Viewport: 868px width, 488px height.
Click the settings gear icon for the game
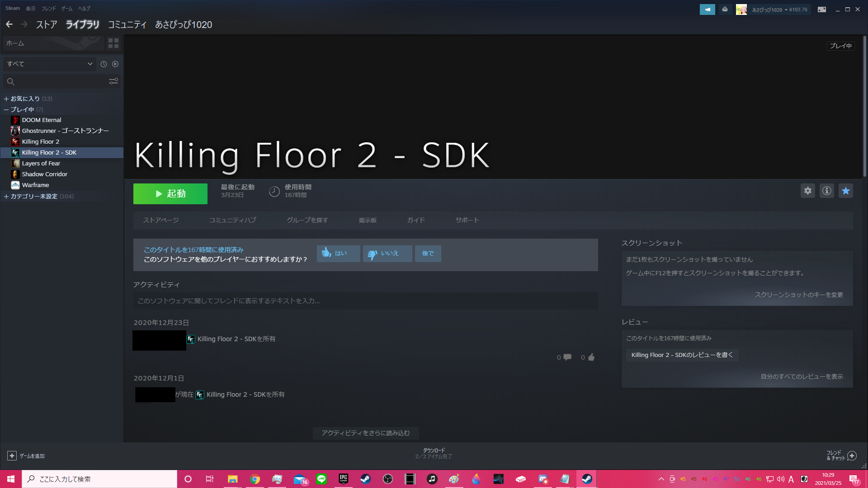pos(807,191)
